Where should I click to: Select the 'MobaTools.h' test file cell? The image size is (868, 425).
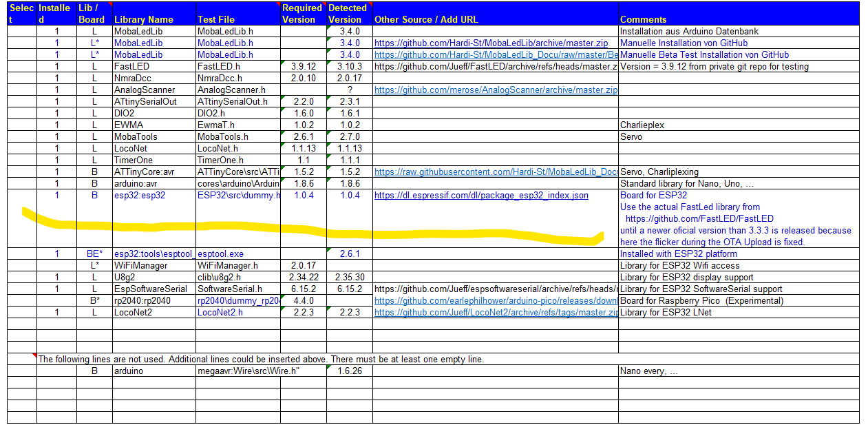(238, 137)
